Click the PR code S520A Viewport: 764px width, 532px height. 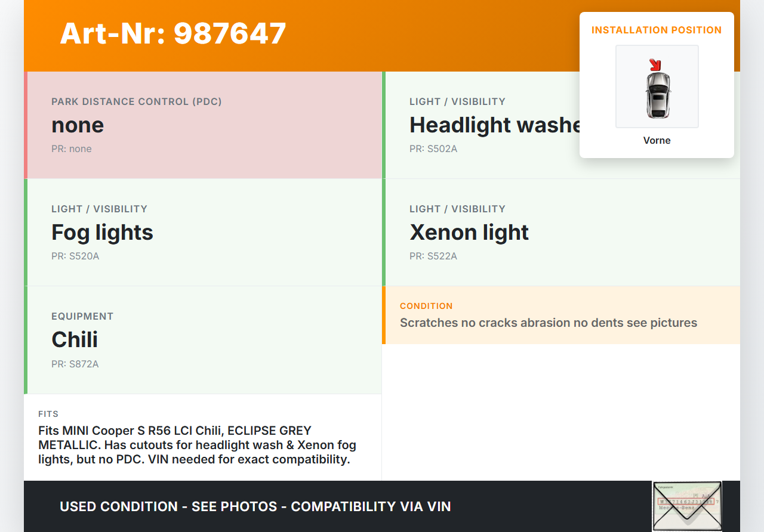[75, 256]
